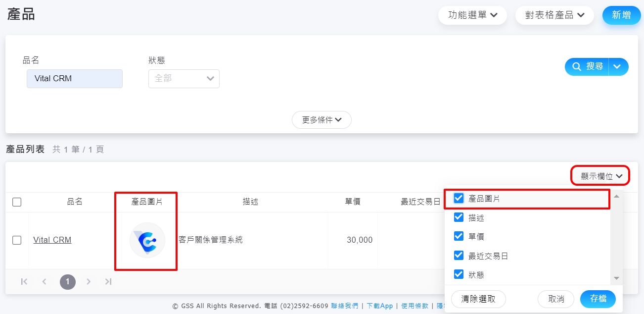Viewport: 644px width, 314px height.
Task: Click the 品名 input field
Action: pyautogui.click(x=75, y=79)
